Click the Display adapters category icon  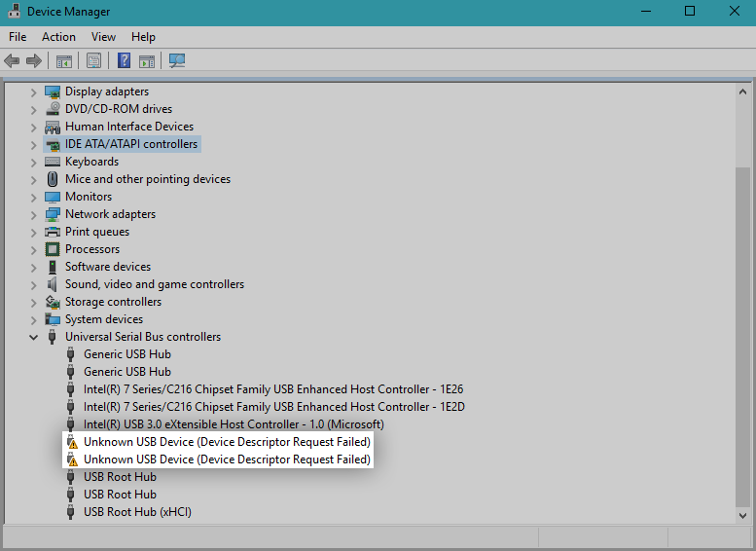coord(53,92)
